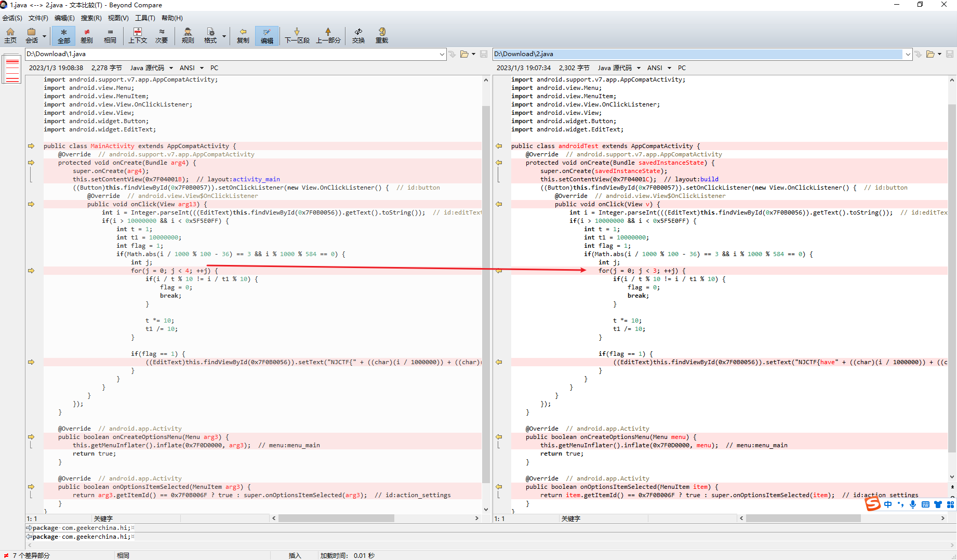957x560 pixels.
Task: Expand the 会话 toolbar dropdown arrow
Action: [x=44, y=36]
